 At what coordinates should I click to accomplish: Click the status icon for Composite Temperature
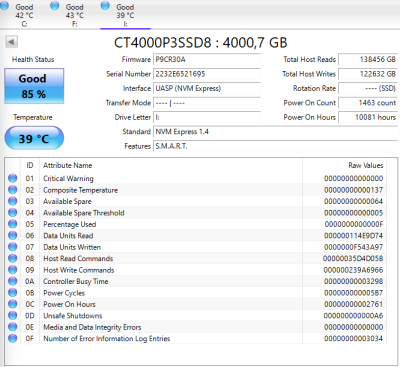pos(13,190)
